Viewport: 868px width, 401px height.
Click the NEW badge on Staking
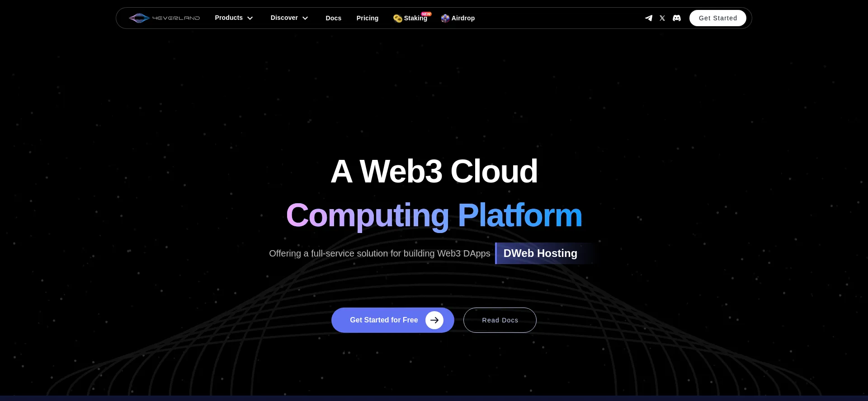coord(426,14)
